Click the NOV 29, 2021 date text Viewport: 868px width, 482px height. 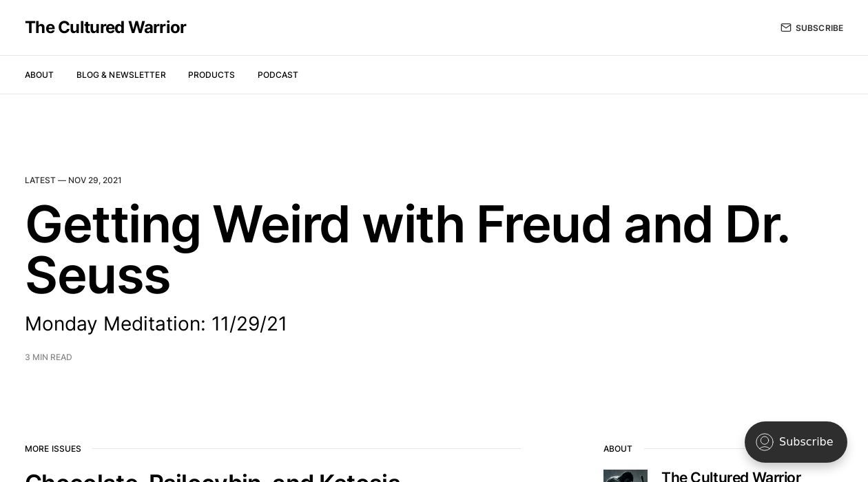[95, 180]
